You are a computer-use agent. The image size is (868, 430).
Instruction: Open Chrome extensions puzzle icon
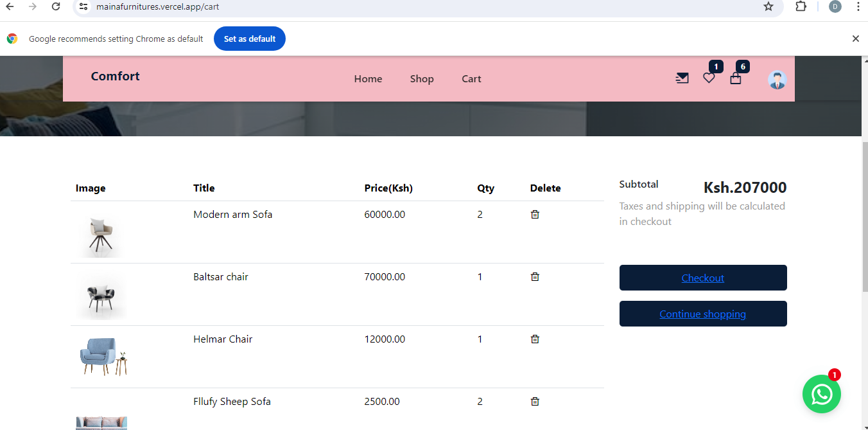click(x=801, y=6)
